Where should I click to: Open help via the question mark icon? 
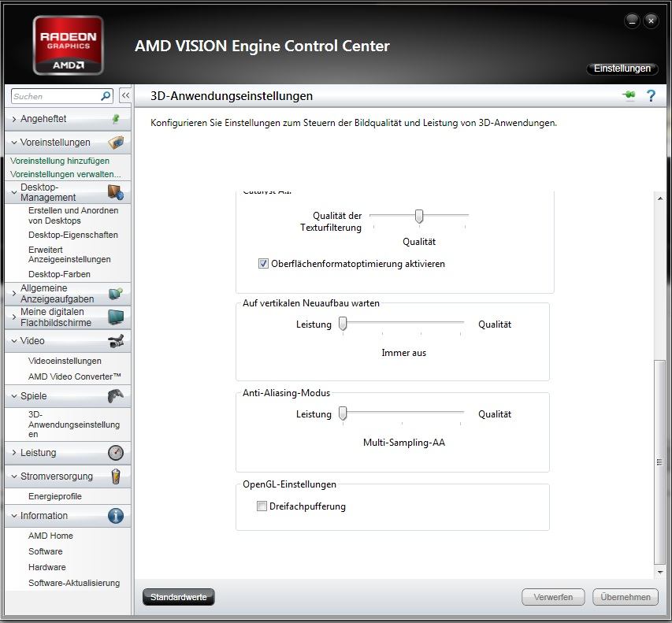(651, 95)
